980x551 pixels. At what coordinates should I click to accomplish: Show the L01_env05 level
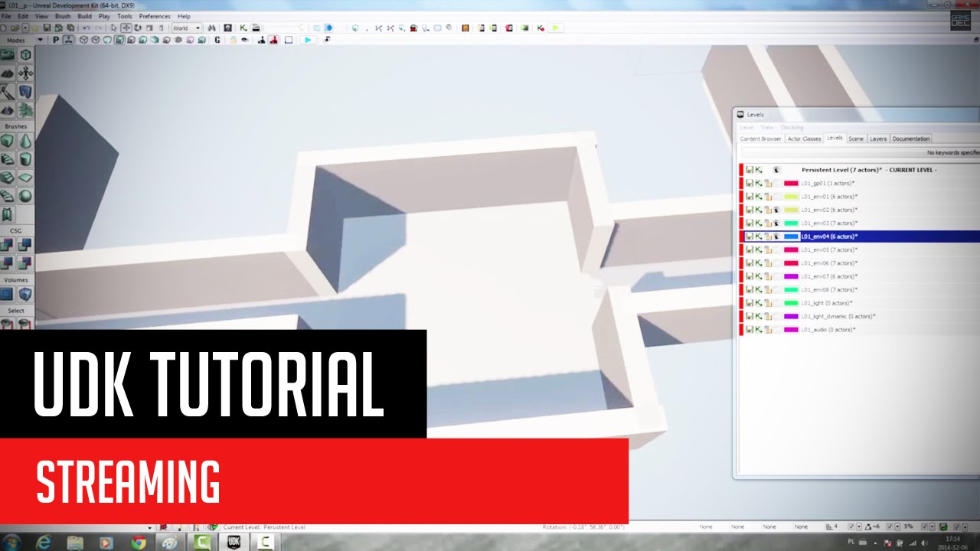[x=776, y=249]
